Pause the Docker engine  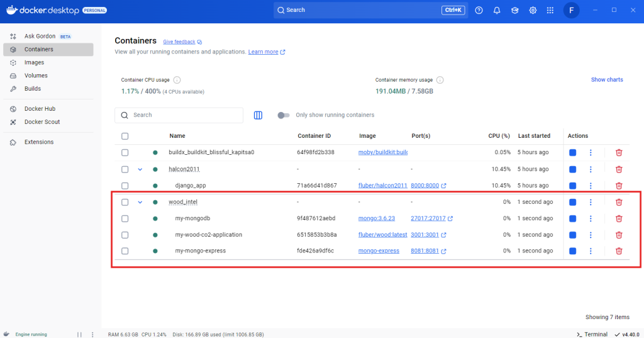click(79, 335)
